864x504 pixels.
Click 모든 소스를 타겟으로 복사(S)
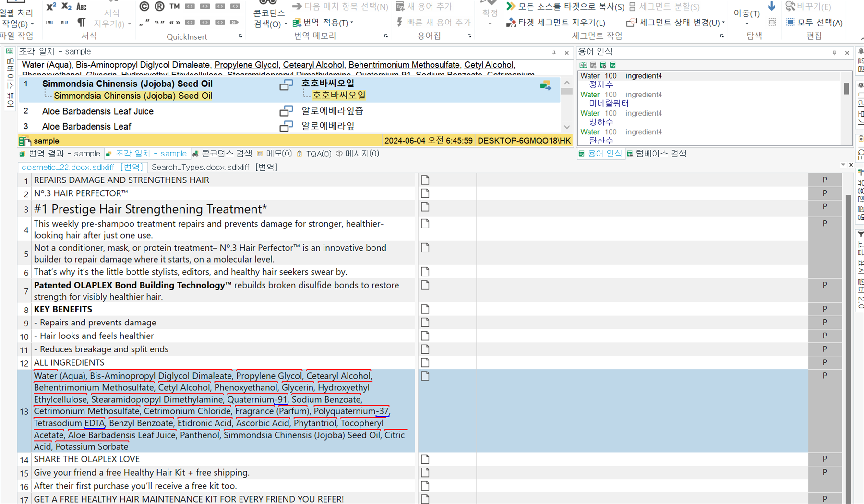(565, 7)
